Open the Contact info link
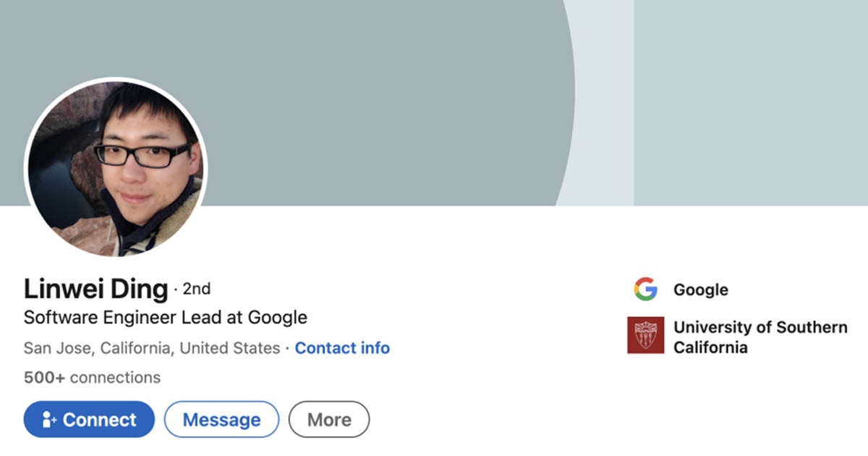Viewport: 868px width, 456px height. click(342, 348)
